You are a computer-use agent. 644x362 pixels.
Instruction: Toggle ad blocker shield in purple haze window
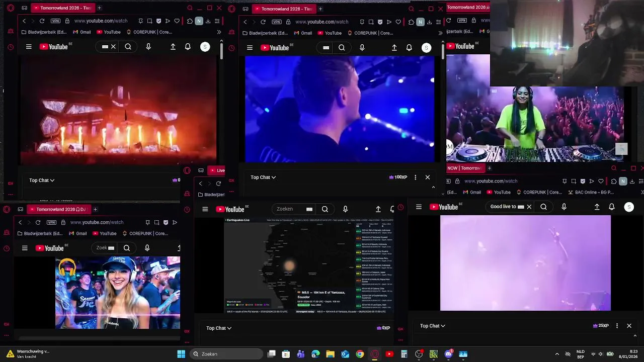(x=583, y=181)
